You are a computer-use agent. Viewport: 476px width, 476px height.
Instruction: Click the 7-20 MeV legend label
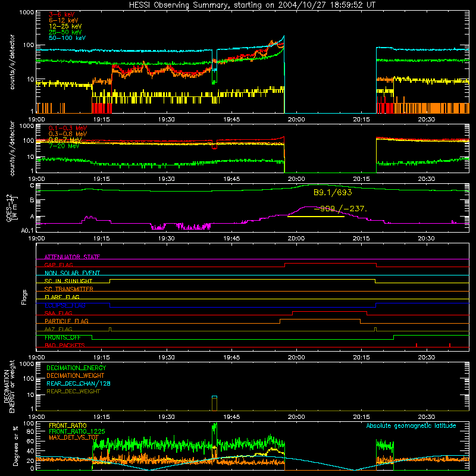pos(64,146)
